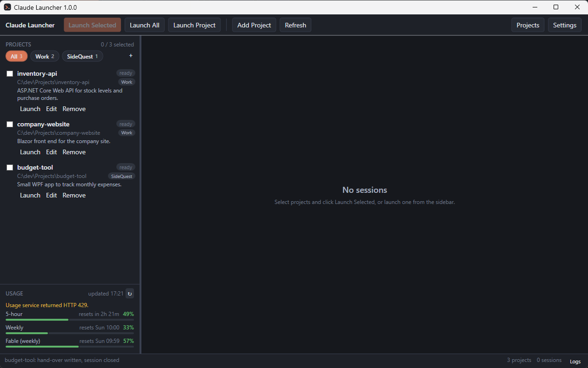Click the Launch All toolbar button
588x368 pixels.
click(x=144, y=25)
